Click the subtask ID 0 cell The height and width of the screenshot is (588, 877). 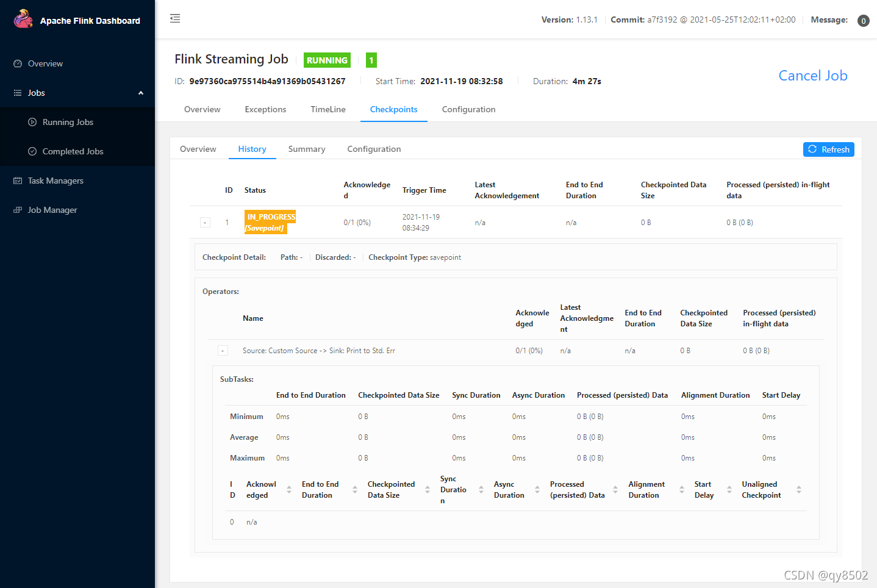232,522
